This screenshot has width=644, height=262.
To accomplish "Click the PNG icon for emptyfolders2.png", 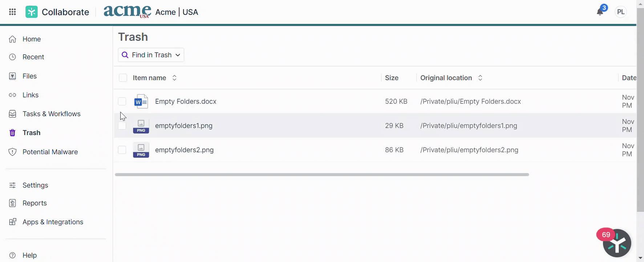I will tap(141, 150).
